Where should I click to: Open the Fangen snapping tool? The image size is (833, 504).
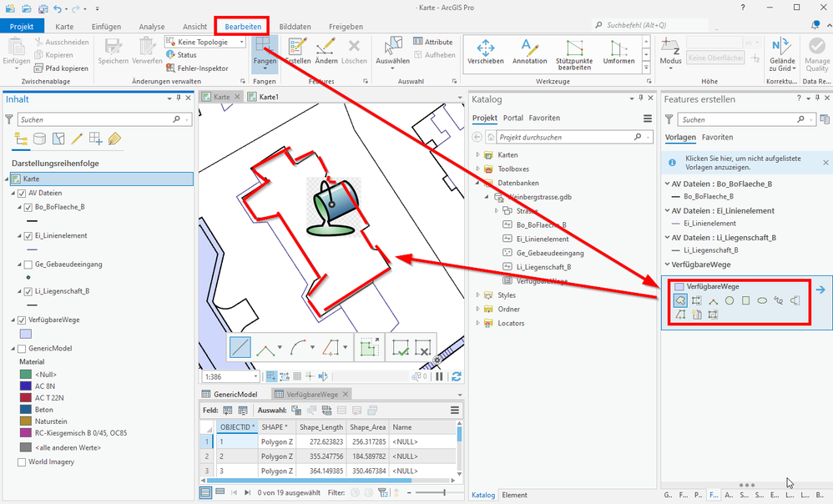pyautogui.click(x=264, y=53)
